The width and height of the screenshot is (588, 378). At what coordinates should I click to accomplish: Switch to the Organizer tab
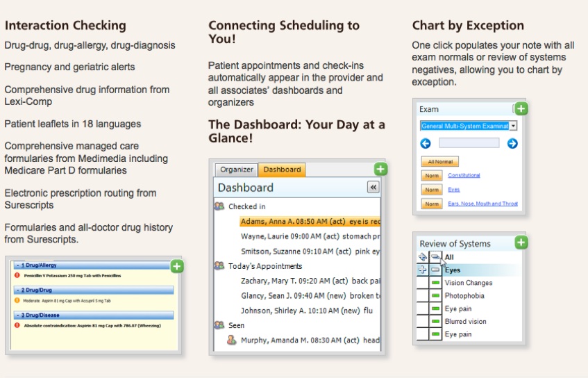point(236,170)
